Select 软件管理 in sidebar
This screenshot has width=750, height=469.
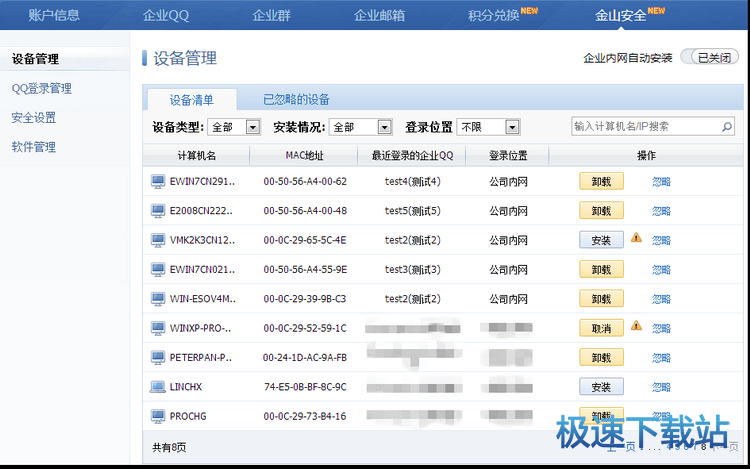(34, 147)
